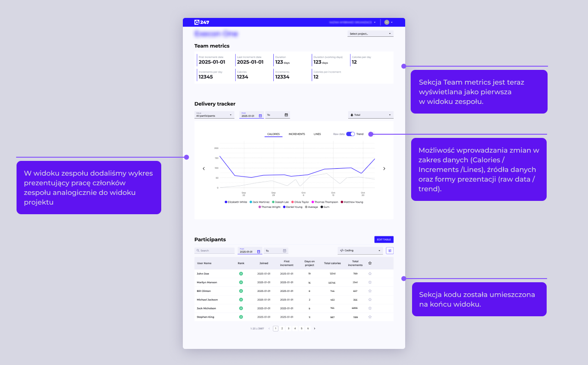Click the right chevron arrow on the chart
This screenshot has height=365, width=588.
coord(384,168)
